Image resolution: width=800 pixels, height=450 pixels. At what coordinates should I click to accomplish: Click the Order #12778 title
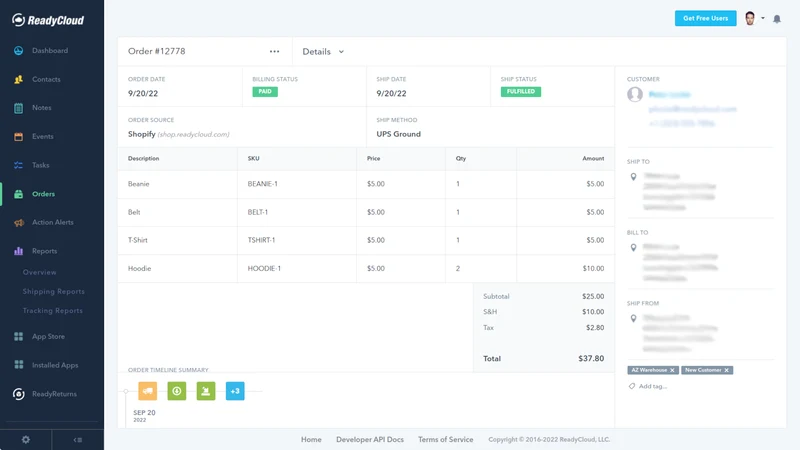157,51
